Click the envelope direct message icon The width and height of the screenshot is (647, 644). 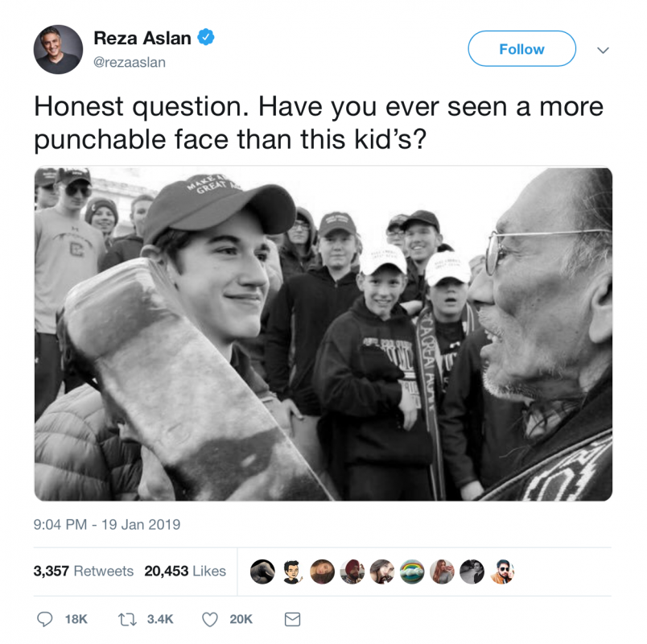pyautogui.click(x=293, y=619)
